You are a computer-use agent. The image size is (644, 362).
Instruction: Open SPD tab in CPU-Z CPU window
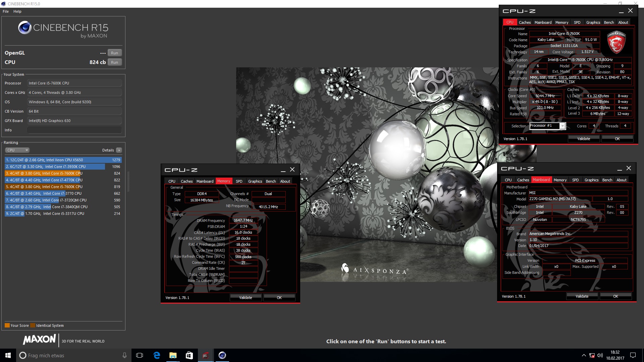click(577, 22)
